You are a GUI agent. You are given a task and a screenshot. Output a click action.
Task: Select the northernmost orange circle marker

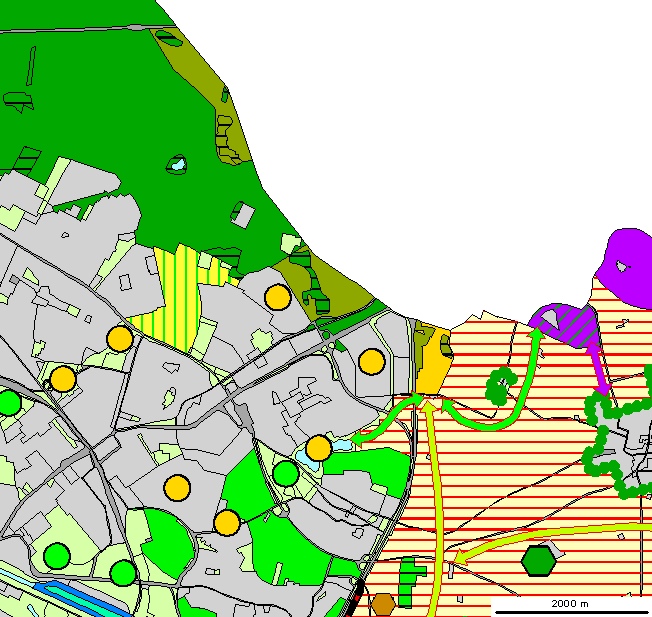point(278,297)
